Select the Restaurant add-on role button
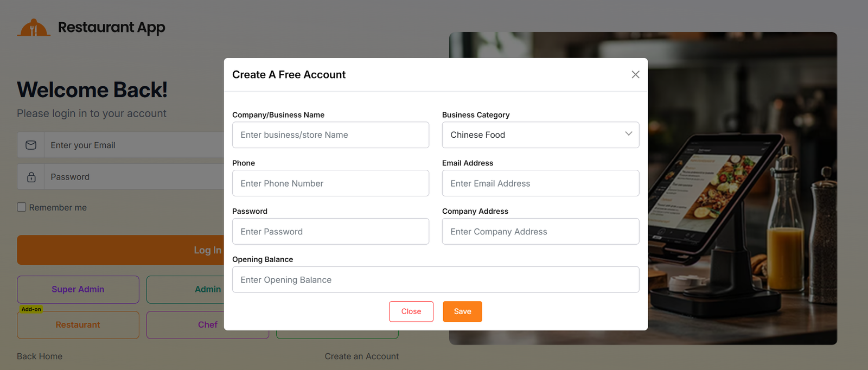Image resolution: width=868 pixels, height=370 pixels. (x=78, y=324)
